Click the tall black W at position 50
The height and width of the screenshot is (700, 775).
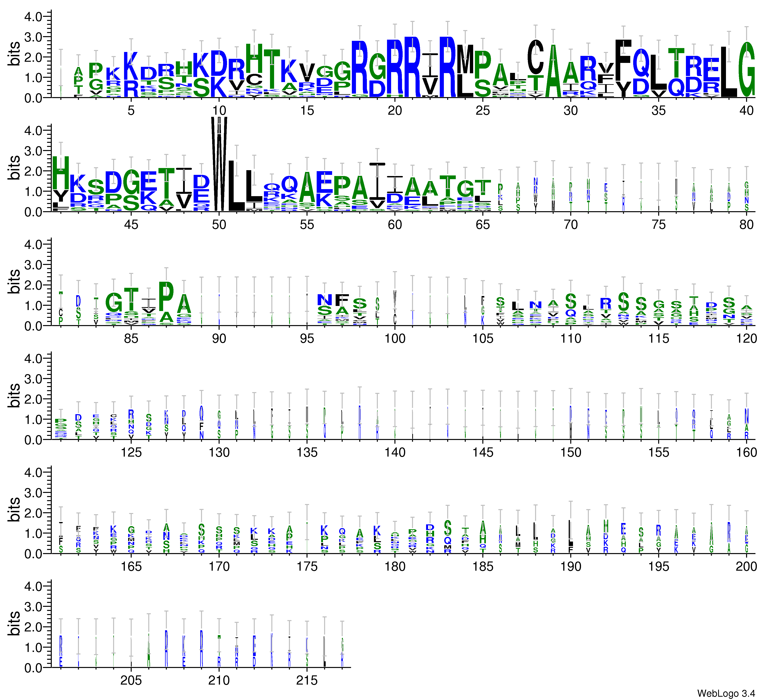click(x=219, y=163)
